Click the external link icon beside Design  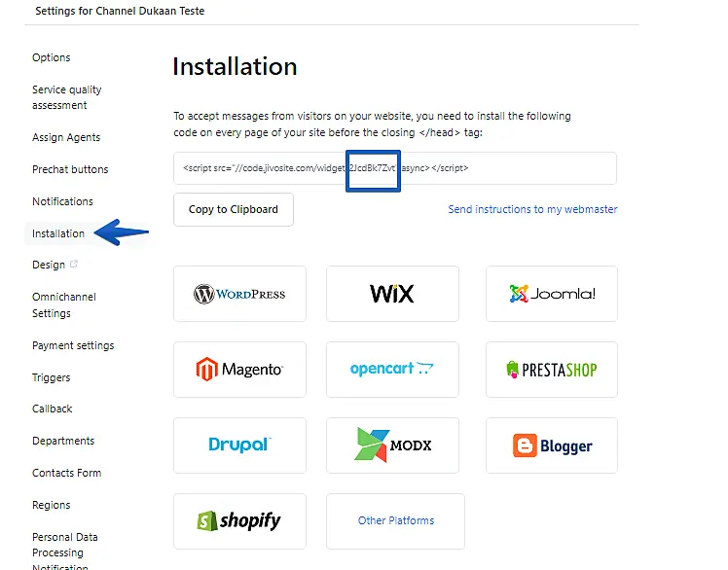(75, 264)
